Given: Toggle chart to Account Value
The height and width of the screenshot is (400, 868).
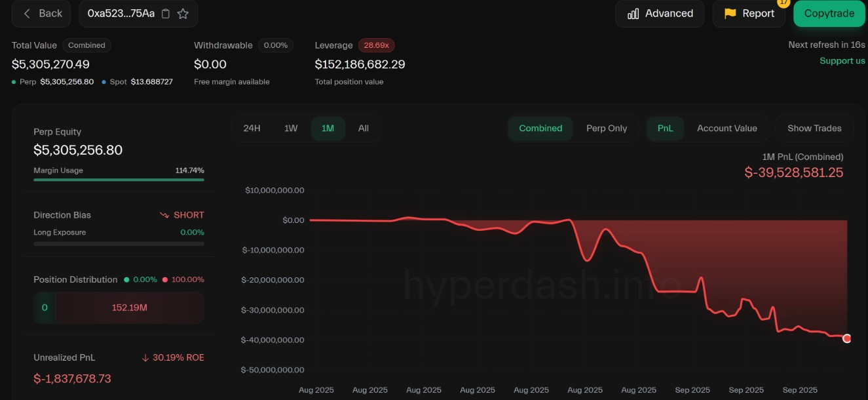Looking at the screenshot, I should 726,129.
